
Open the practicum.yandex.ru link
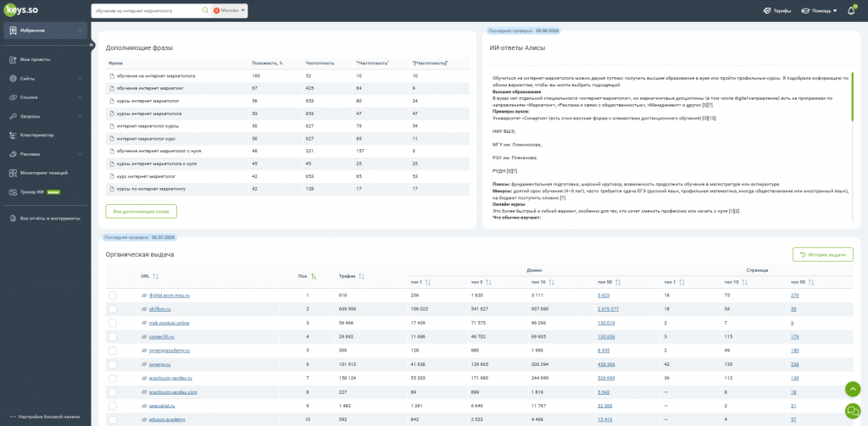tap(172, 379)
